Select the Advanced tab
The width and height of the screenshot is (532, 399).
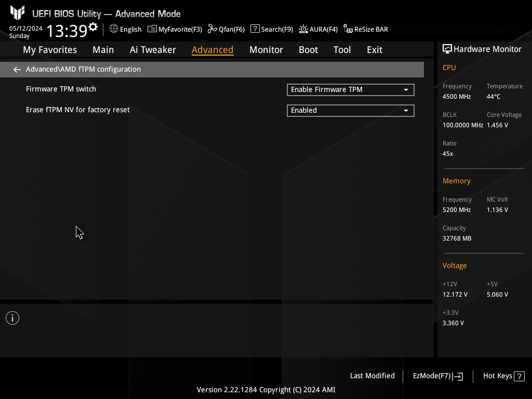(x=212, y=50)
